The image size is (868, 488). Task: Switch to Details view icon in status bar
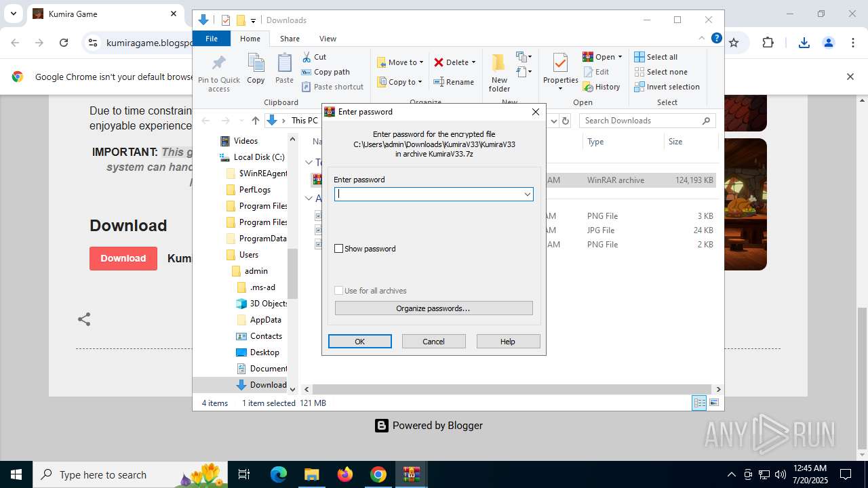(699, 403)
